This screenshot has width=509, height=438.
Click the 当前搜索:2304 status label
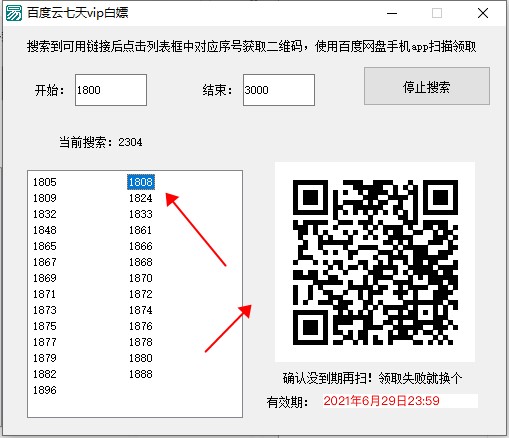[x=101, y=142]
